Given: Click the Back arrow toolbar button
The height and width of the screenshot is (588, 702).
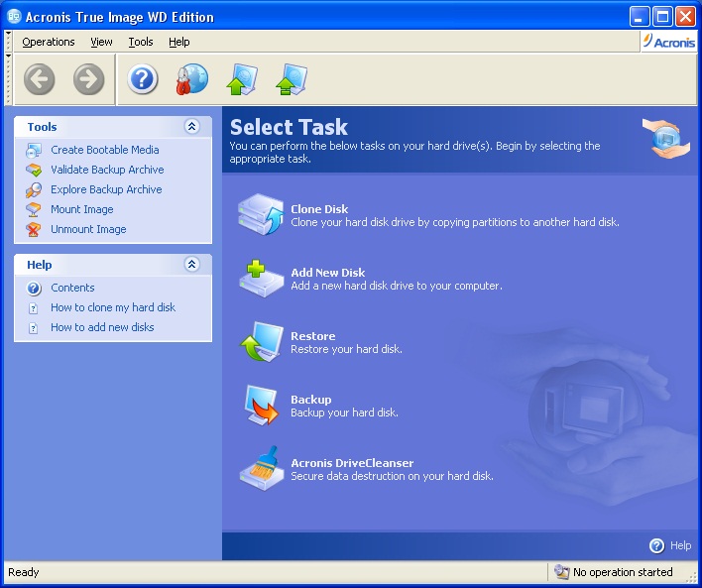Looking at the screenshot, I should (x=40, y=79).
